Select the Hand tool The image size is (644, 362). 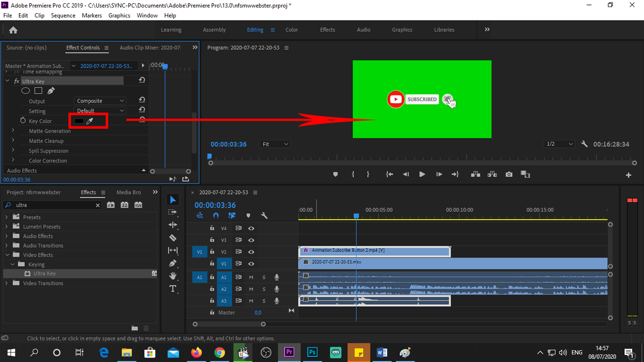pyautogui.click(x=173, y=276)
